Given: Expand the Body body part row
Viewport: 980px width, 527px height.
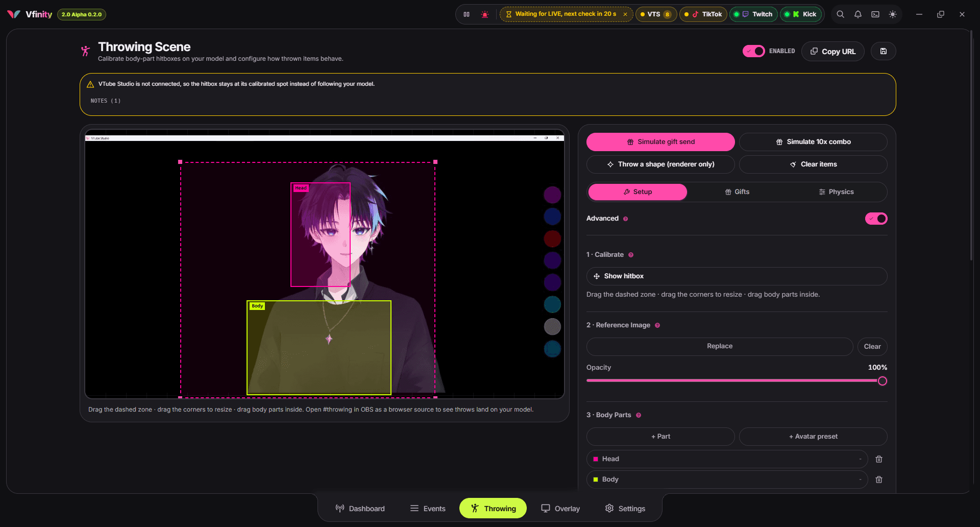Looking at the screenshot, I should pyautogui.click(x=727, y=480).
